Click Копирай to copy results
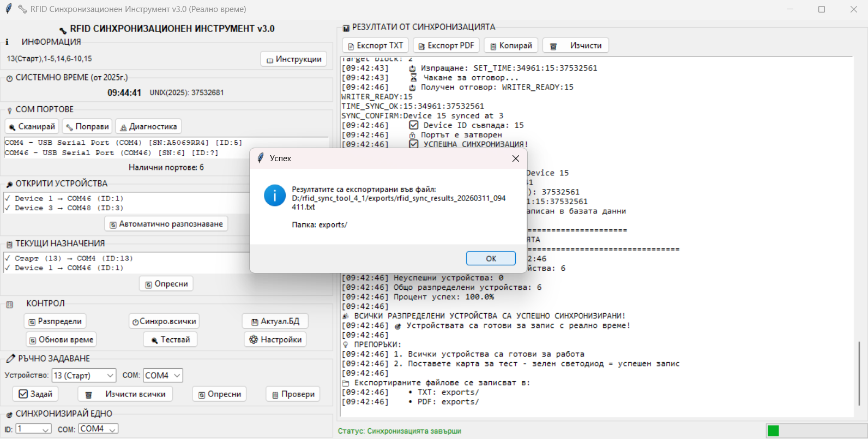The height and width of the screenshot is (439, 868). 511,46
